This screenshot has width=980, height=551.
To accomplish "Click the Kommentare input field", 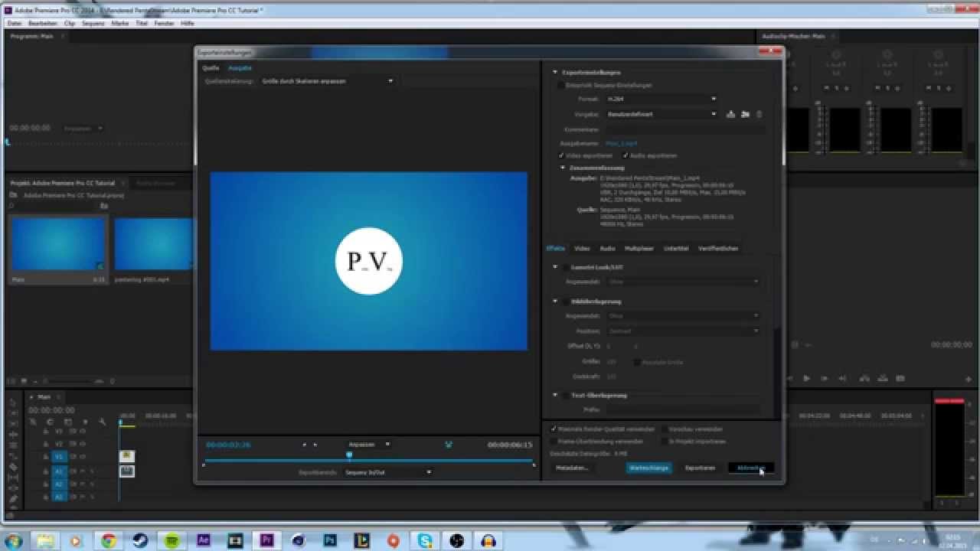I will point(684,129).
